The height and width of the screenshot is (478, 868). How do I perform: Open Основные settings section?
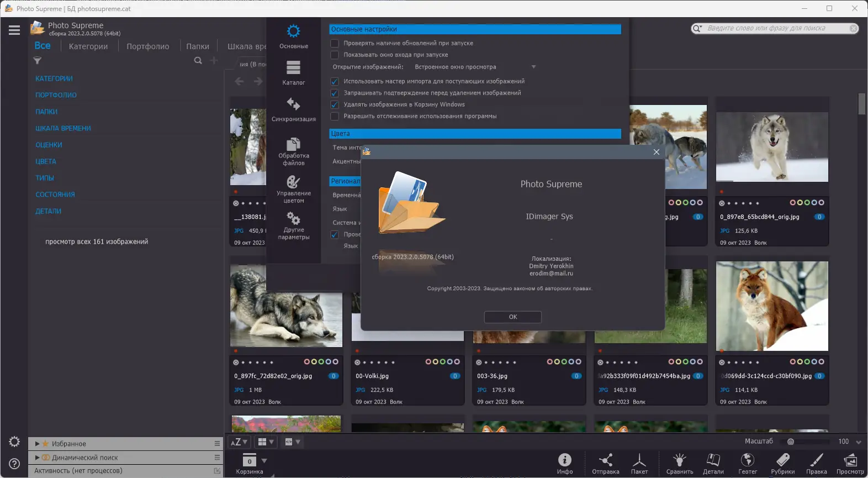294,36
